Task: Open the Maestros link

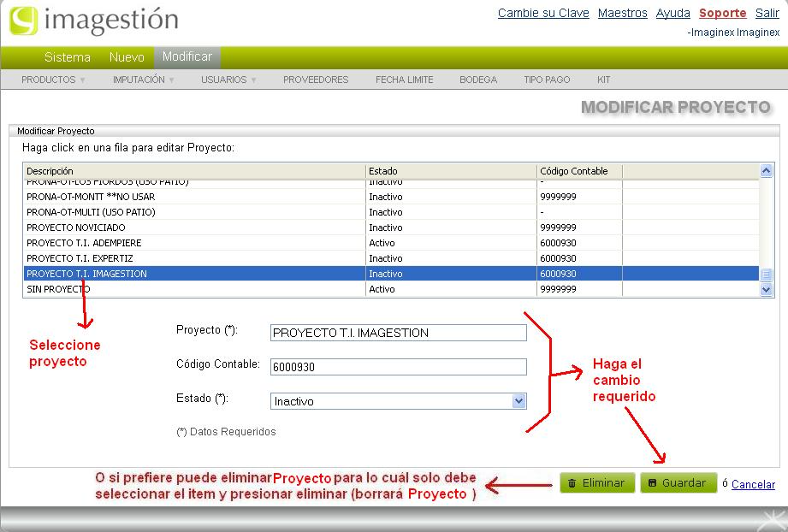Action: coord(622,13)
